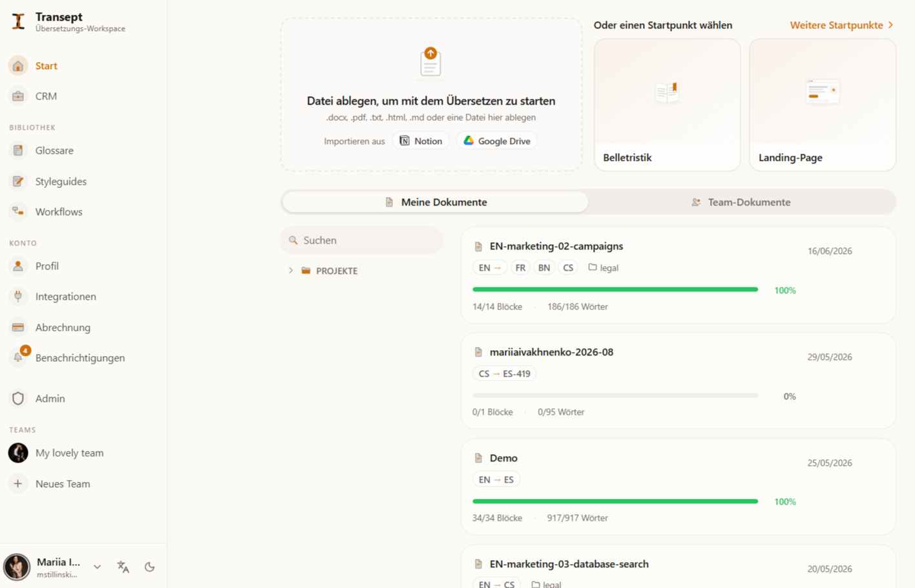Click the search magnifier icon
915x588 pixels.
tap(293, 240)
